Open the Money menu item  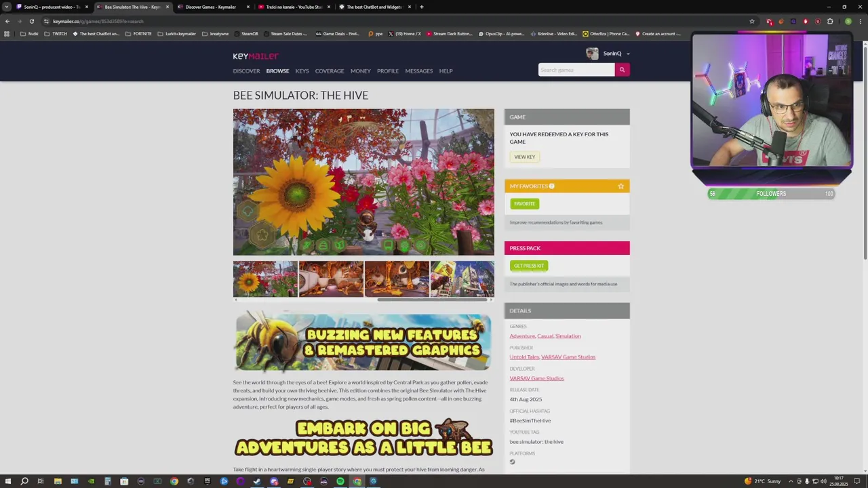pos(361,70)
